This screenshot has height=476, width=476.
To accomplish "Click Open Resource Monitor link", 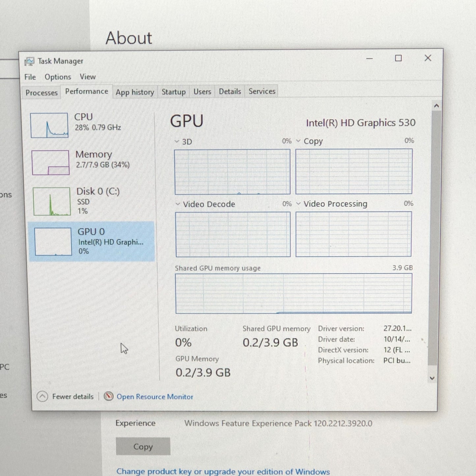I will pyautogui.click(x=155, y=397).
